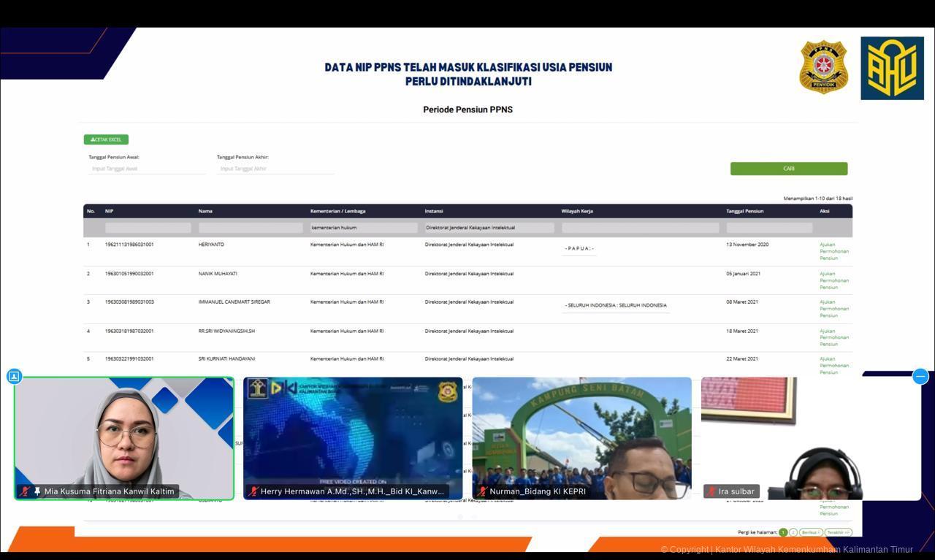Click pin icon on Mia Kusuma's tile
This screenshot has width=935, height=560.
pyautogui.click(x=37, y=491)
